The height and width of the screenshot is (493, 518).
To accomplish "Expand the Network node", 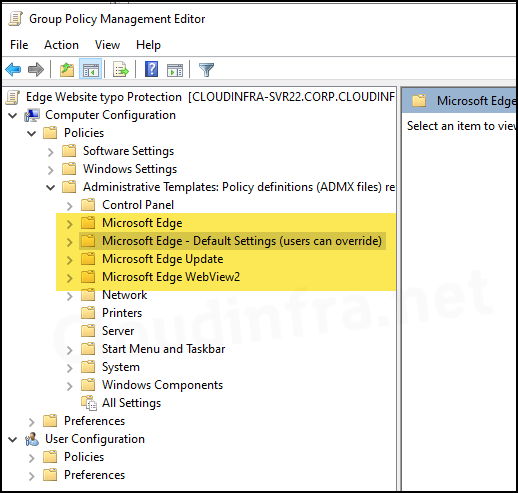I will [x=70, y=296].
